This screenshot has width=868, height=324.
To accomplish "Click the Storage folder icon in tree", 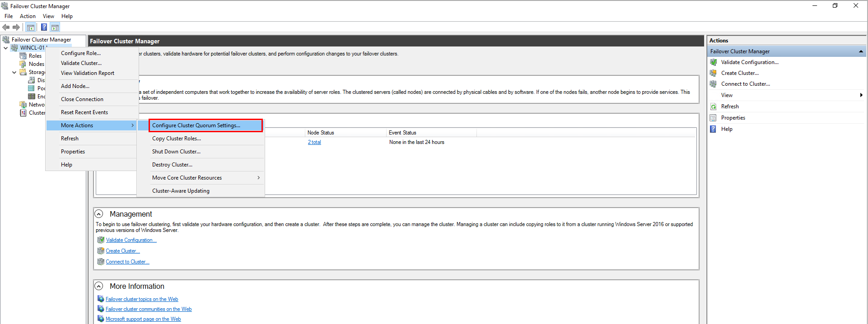I will (23, 72).
